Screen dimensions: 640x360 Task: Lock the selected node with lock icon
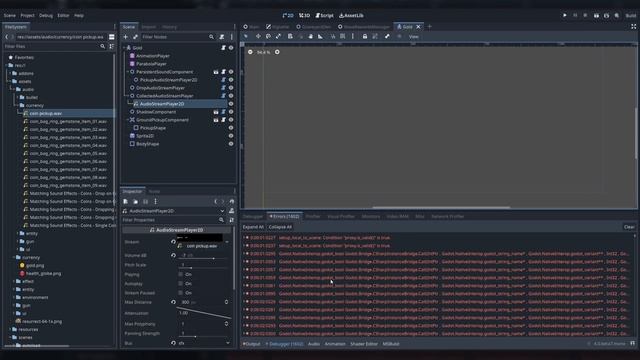[x=364, y=36]
